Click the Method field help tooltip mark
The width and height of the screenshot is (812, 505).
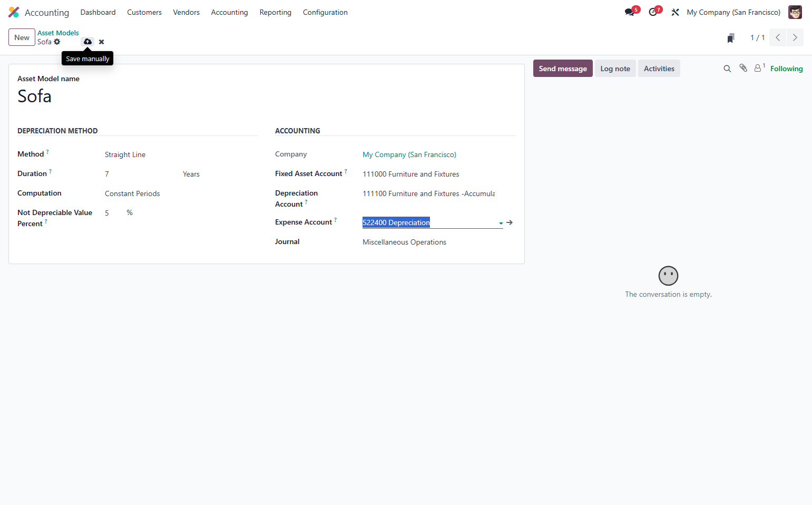(x=47, y=152)
